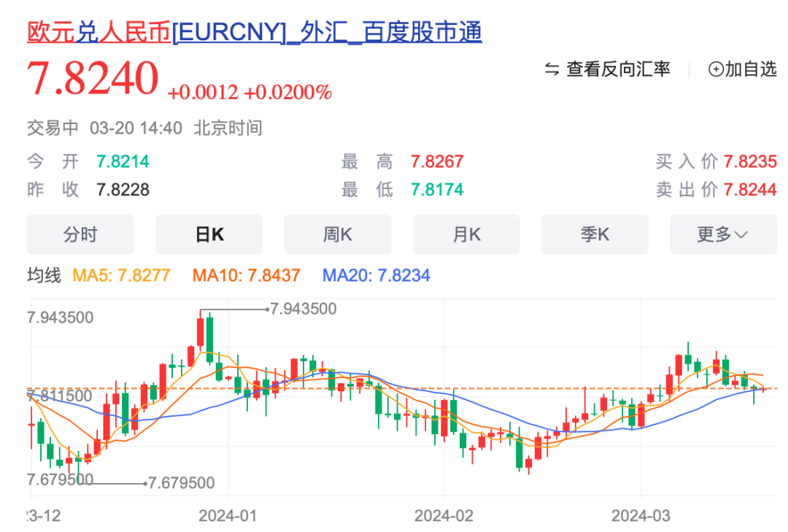Switch to the 周K weekly view
This screenshot has height=532, width=788.
pos(337,234)
